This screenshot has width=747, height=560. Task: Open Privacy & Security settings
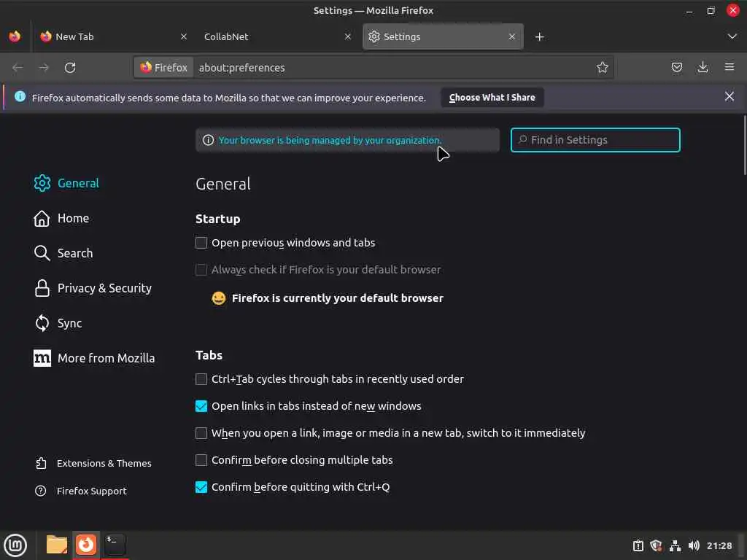(93, 289)
